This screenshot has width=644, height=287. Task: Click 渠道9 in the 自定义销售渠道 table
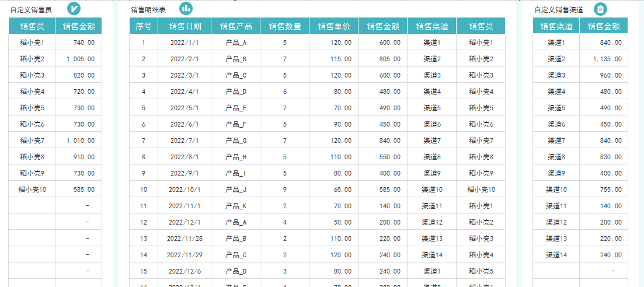[556, 173]
